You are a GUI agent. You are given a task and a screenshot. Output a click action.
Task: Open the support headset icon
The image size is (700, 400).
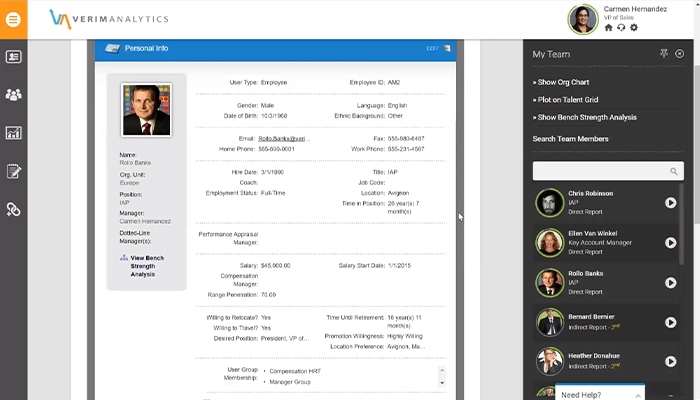[x=621, y=28]
